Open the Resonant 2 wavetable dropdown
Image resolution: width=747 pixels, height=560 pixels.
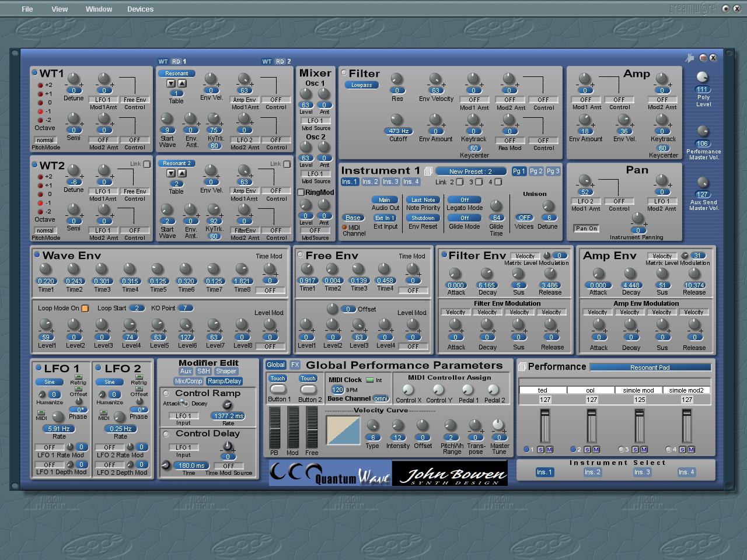[177, 163]
